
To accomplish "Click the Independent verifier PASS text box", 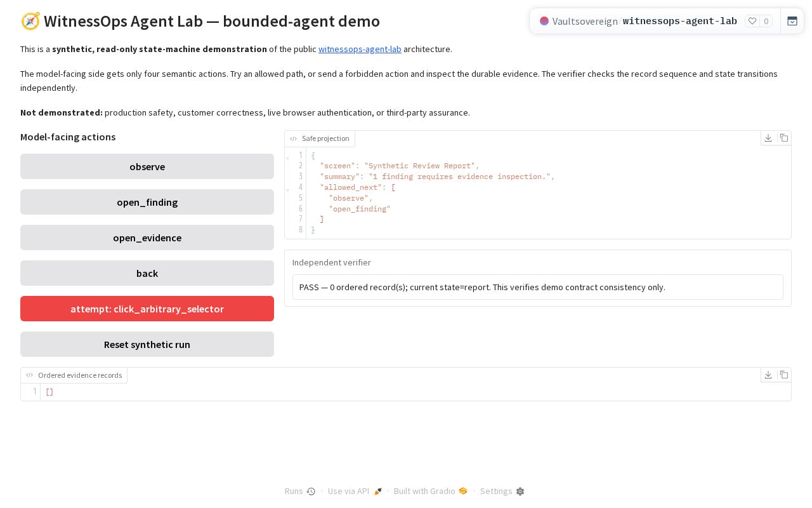I will click(x=538, y=287).
